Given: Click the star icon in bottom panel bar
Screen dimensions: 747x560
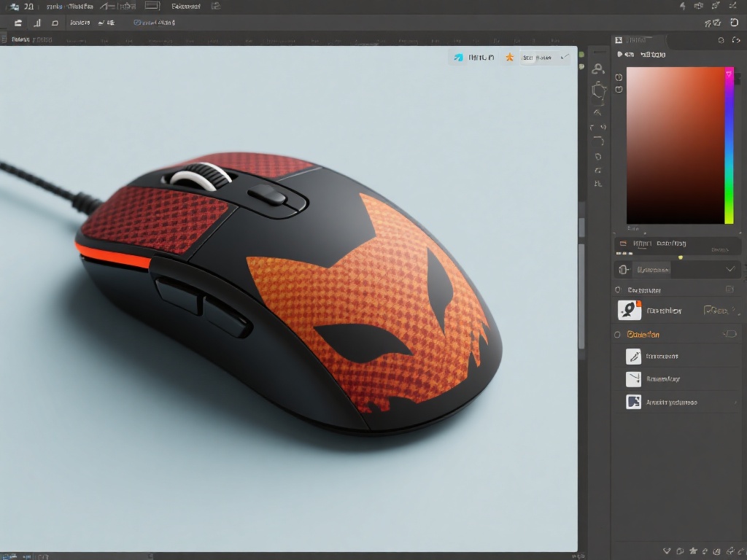Looking at the screenshot, I should (x=693, y=551).
